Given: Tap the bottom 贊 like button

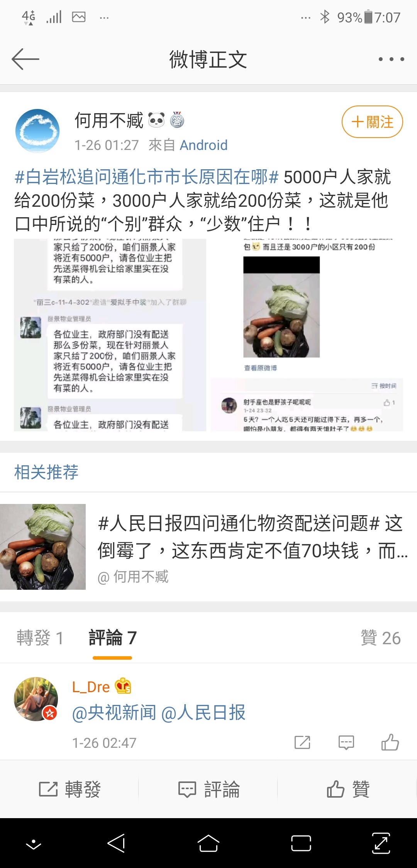Looking at the screenshot, I should coord(348,789).
